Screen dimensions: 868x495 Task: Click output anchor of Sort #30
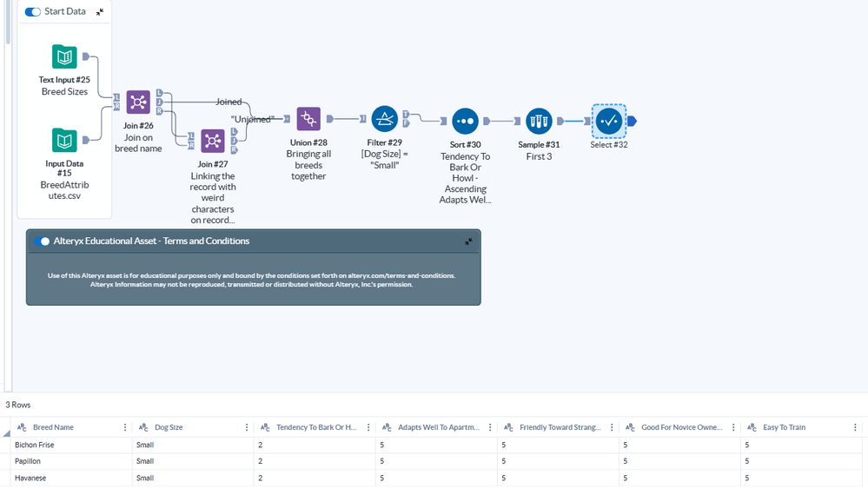coord(487,121)
